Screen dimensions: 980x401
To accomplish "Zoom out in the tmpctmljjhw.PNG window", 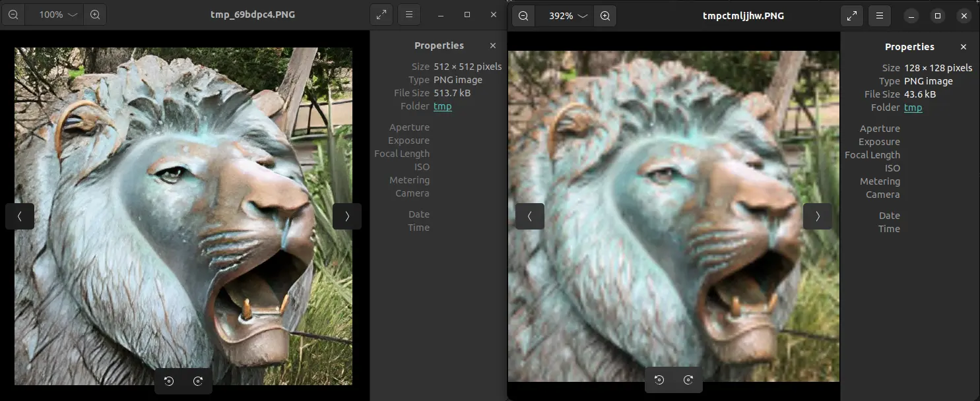I will (x=523, y=16).
